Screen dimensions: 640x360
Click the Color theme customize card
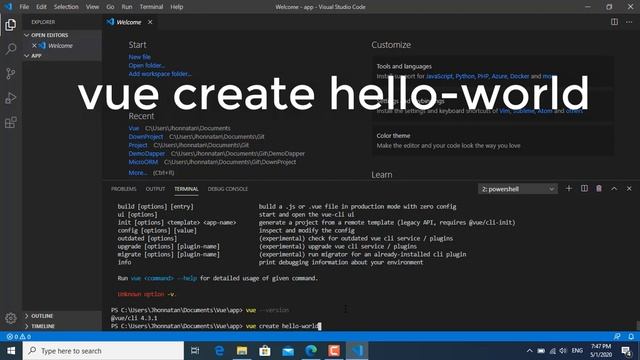[x=493, y=140]
